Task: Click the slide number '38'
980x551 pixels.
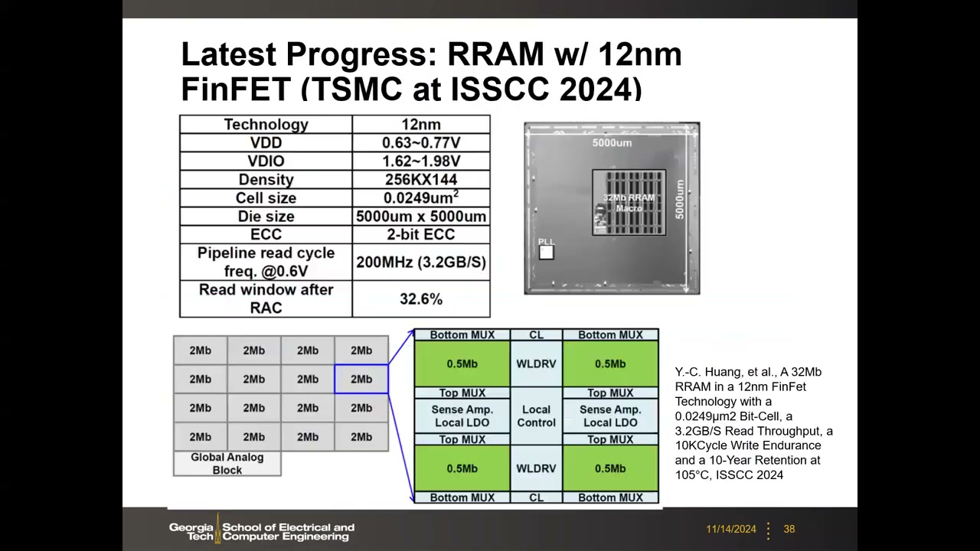Action: coord(789,529)
